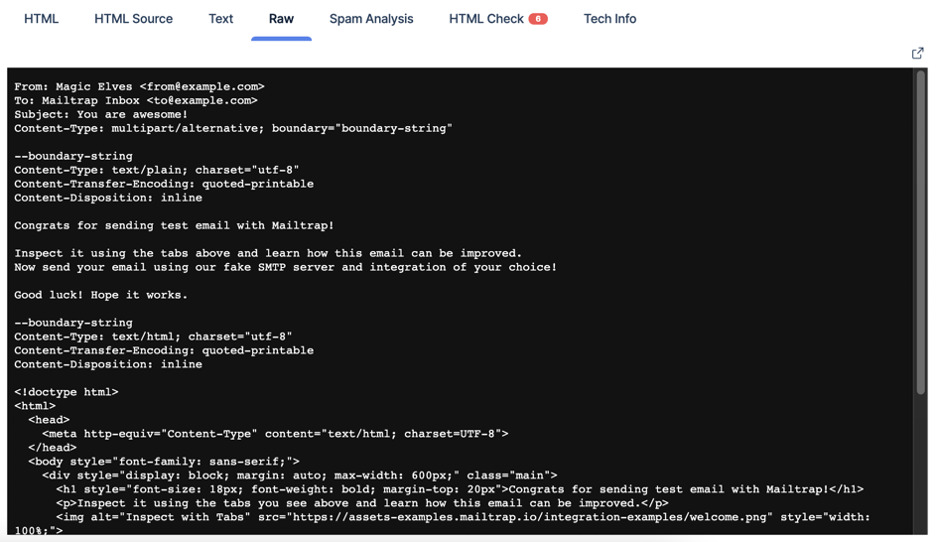Image resolution: width=936 pixels, height=542 pixels.
Task: Click the plain-text Congrats for sending line
Action: click(x=174, y=226)
